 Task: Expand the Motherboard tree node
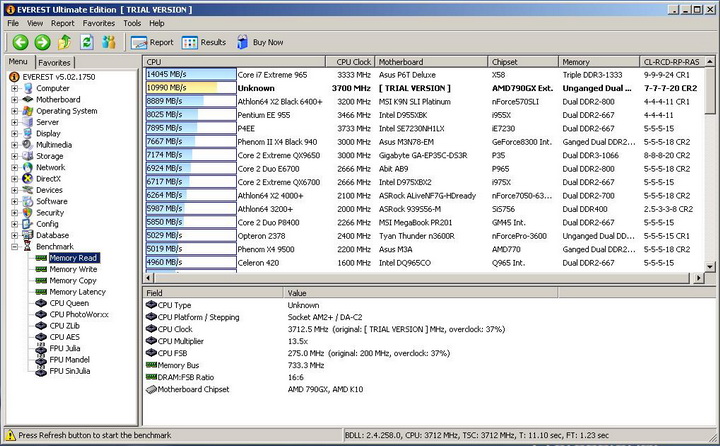(15, 99)
